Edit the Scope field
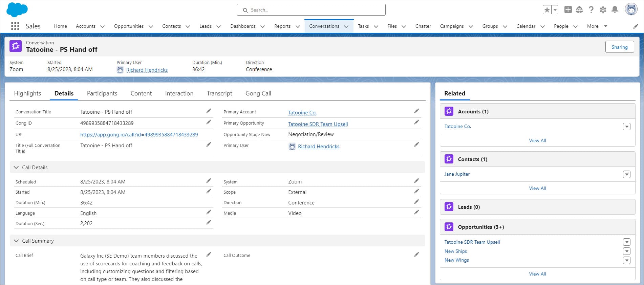Screen dimensions: 644x285 pyautogui.click(x=417, y=191)
